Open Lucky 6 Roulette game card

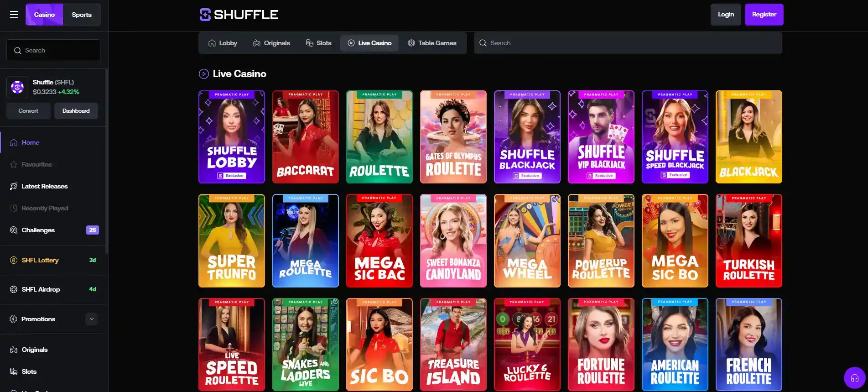coord(527,345)
